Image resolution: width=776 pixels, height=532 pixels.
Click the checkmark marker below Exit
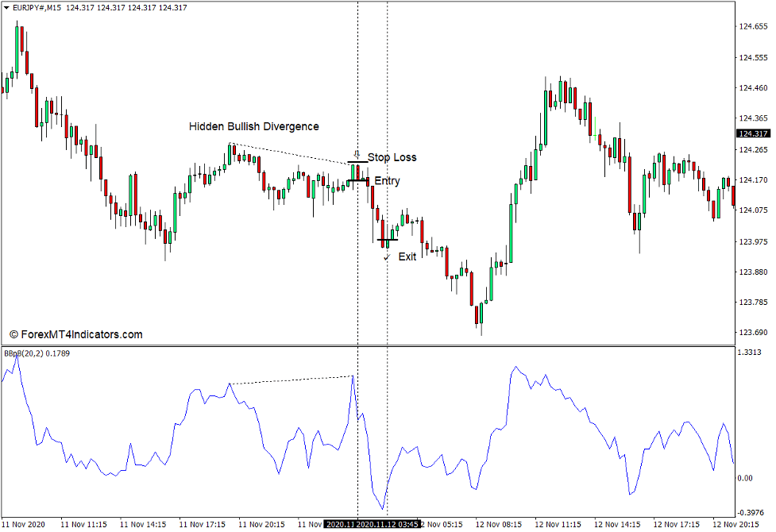(x=388, y=256)
